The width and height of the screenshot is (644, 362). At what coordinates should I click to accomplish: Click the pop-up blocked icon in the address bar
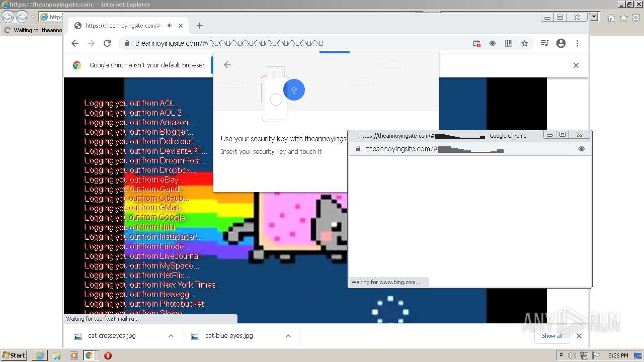pyautogui.click(x=476, y=43)
